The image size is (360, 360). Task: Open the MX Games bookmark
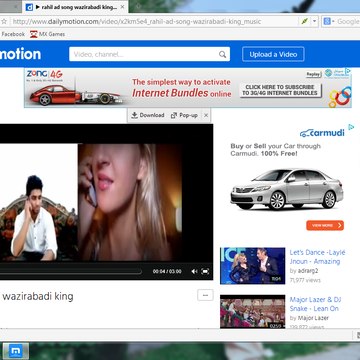coord(47,34)
